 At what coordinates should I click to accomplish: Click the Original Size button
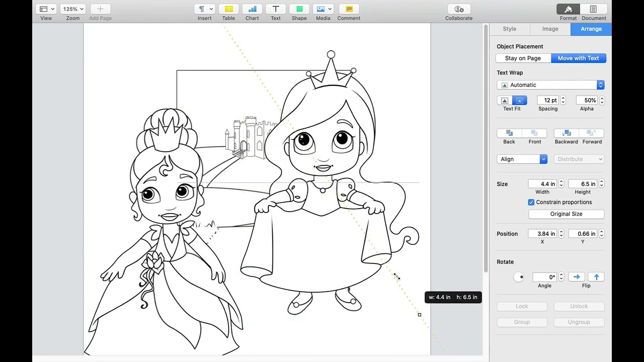coord(566,214)
